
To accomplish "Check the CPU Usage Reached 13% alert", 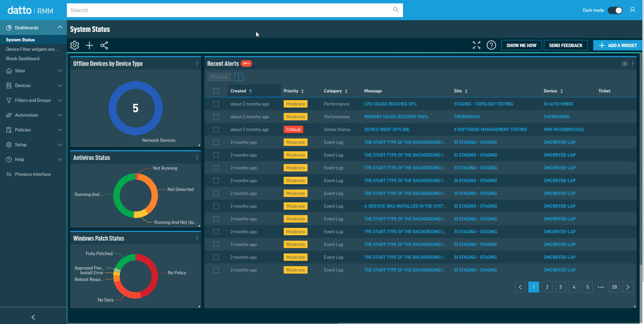I will (216, 104).
